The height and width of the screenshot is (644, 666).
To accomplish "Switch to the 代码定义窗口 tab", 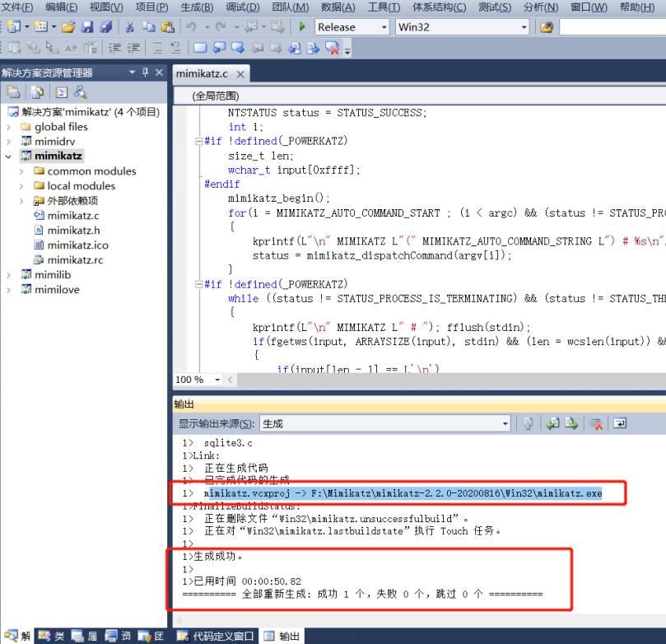I will point(216,636).
